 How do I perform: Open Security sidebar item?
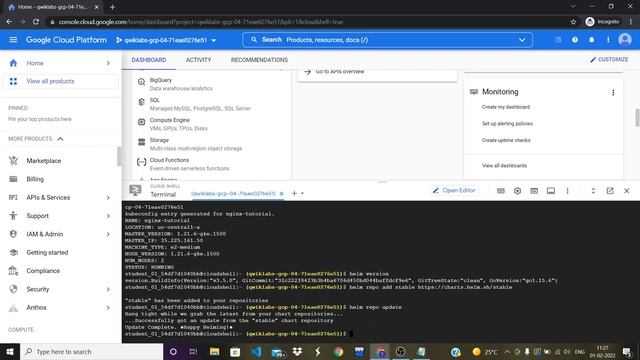click(38, 289)
